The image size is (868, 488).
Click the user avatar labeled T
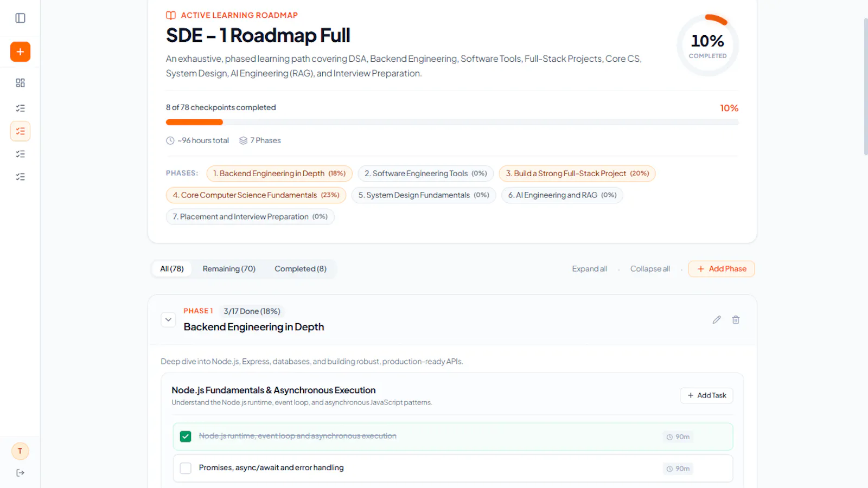tap(20, 451)
